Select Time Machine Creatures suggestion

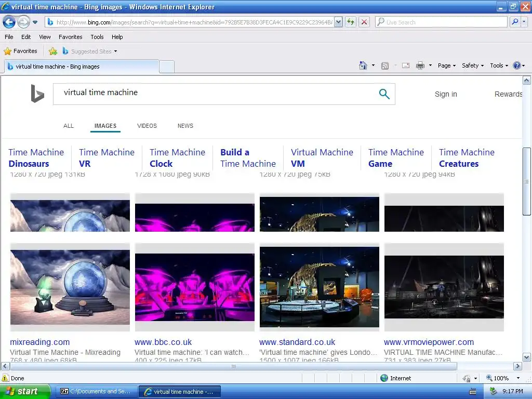[x=467, y=158]
